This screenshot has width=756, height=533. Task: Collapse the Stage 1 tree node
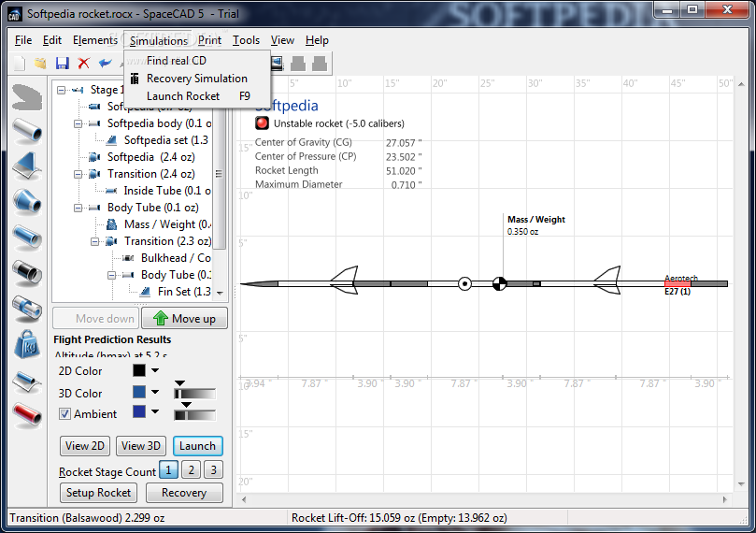(61, 90)
